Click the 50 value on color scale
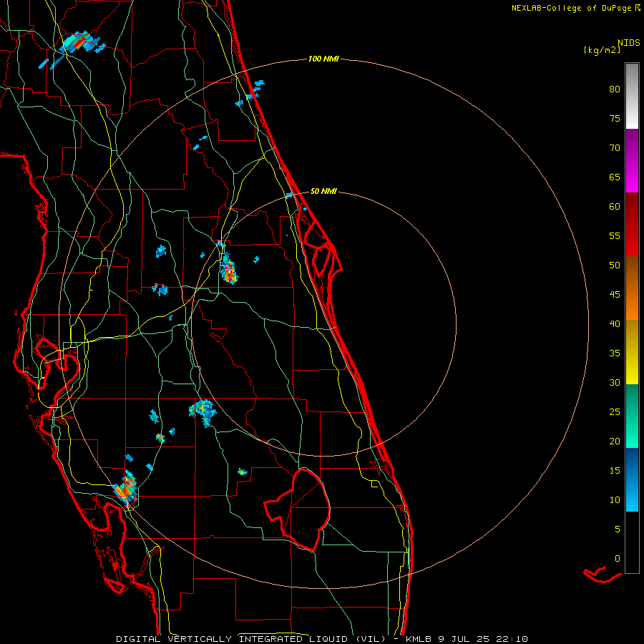Viewport: 644px width, 644px height. coord(615,265)
